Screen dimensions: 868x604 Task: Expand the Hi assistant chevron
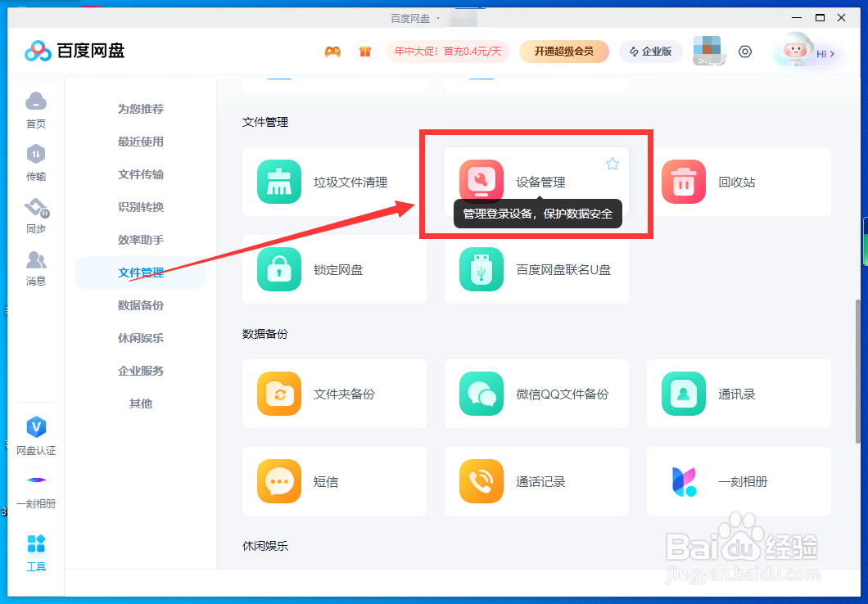pyautogui.click(x=831, y=54)
